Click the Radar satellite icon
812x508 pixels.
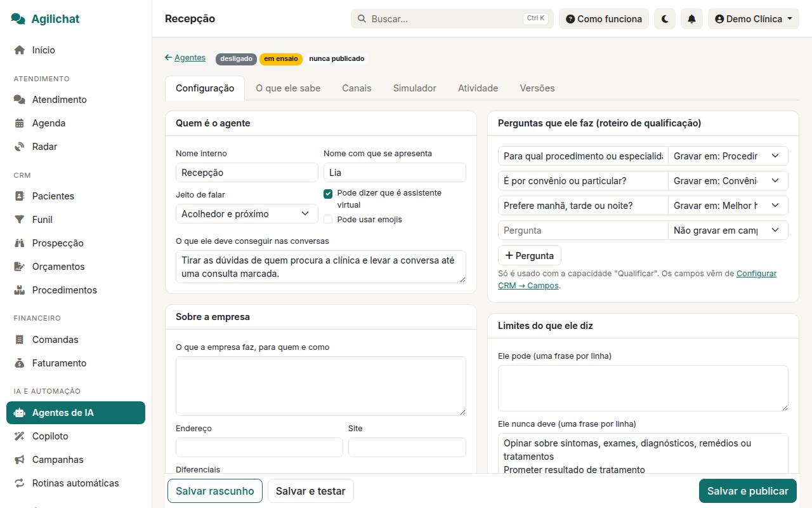point(20,147)
